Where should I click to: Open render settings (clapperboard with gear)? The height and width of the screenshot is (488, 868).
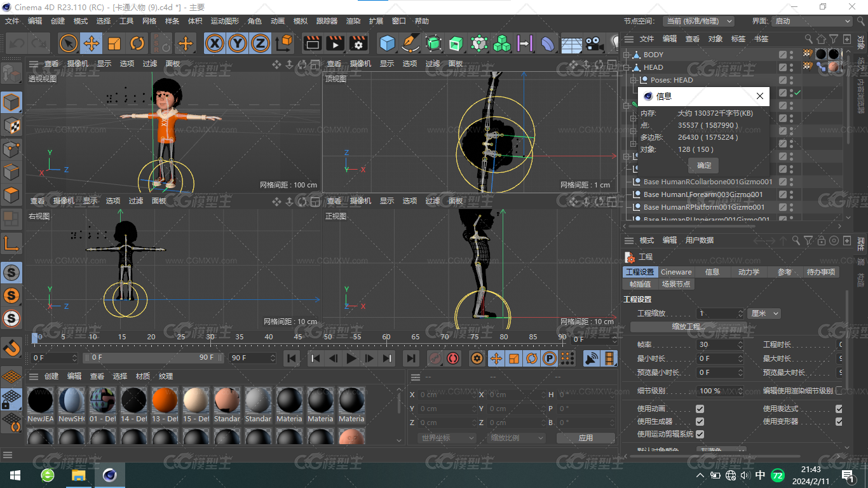pos(358,43)
